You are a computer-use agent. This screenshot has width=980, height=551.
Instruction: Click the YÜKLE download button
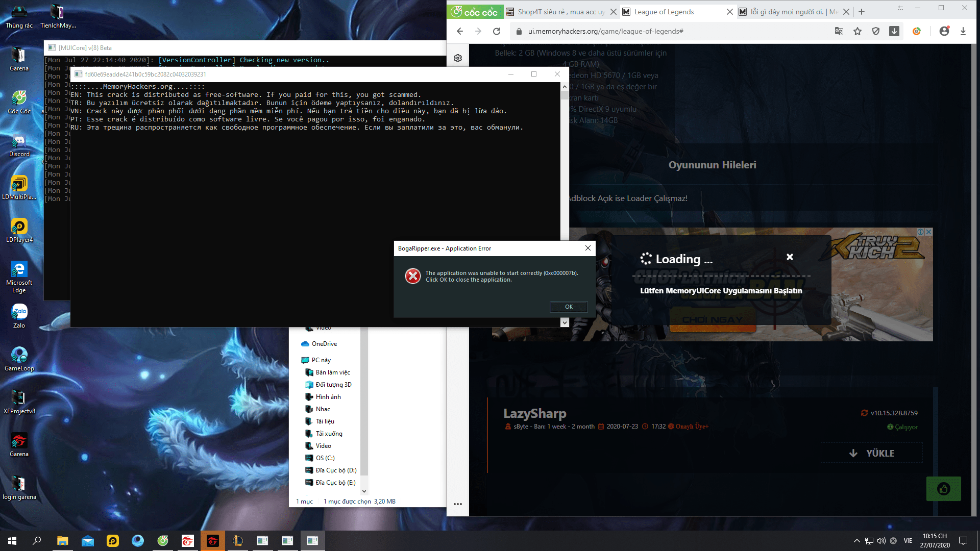pyautogui.click(x=871, y=453)
